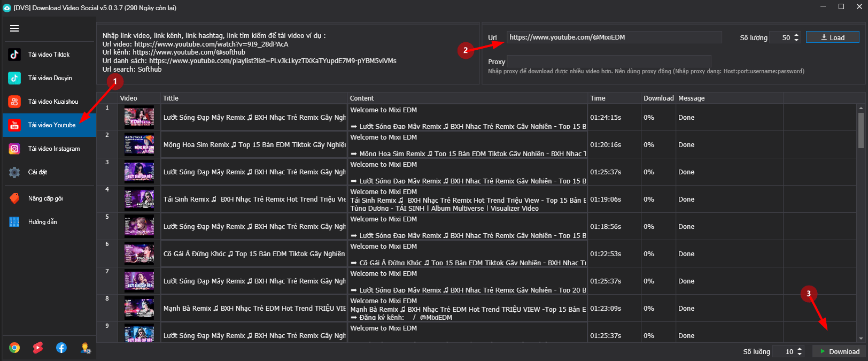Select the Tải video Instagram menu item

[53, 149]
